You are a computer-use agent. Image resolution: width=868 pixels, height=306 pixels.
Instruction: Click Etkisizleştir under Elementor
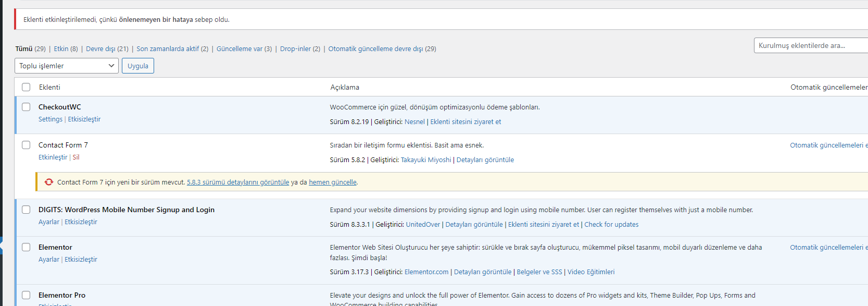[x=81, y=260]
